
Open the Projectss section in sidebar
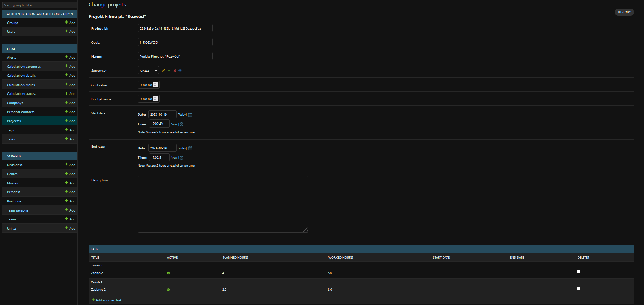[x=14, y=121]
